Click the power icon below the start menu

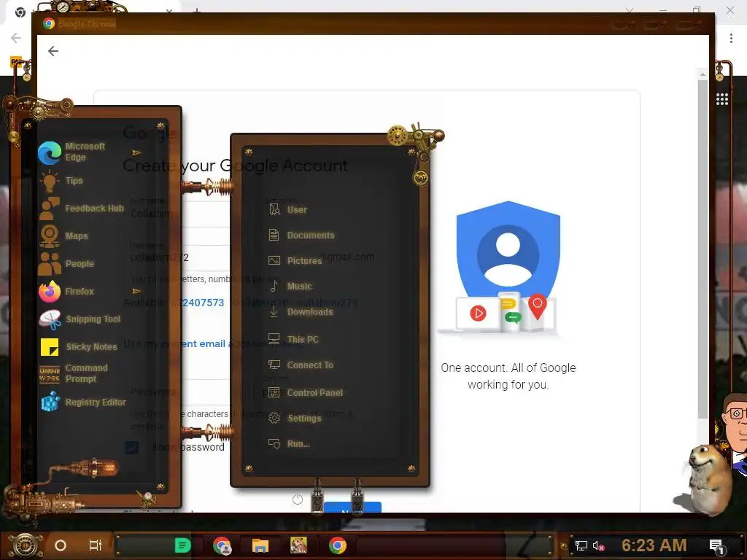pos(298,499)
